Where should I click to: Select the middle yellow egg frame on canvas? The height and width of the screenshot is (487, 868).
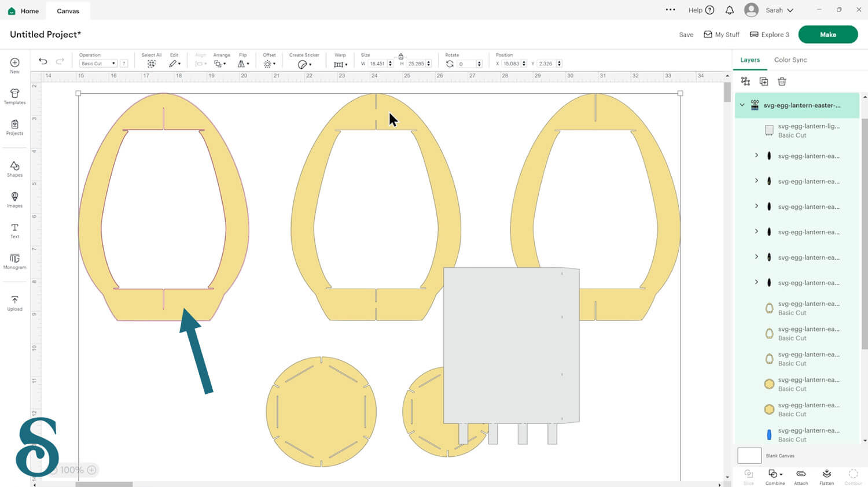click(376, 206)
